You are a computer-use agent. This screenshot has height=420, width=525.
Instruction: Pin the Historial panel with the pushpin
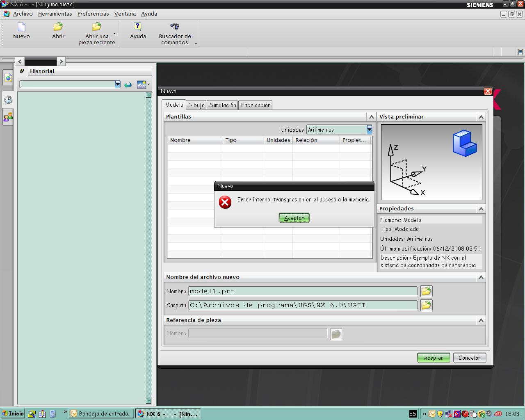[x=22, y=71]
